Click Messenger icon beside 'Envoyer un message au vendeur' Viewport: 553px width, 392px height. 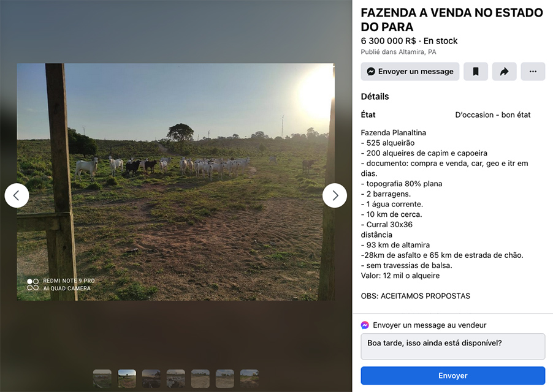pyautogui.click(x=365, y=325)
